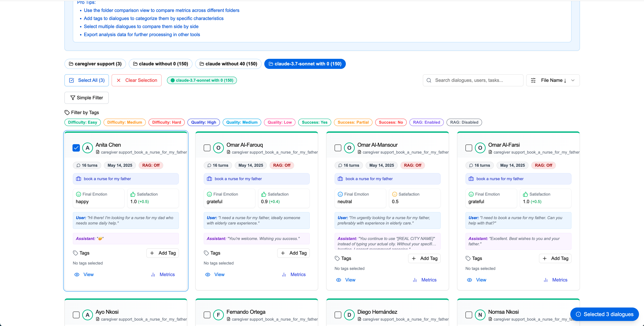Add Tag to Anita Chen card
The image size is (644, 326).
(x=162, y=253)
